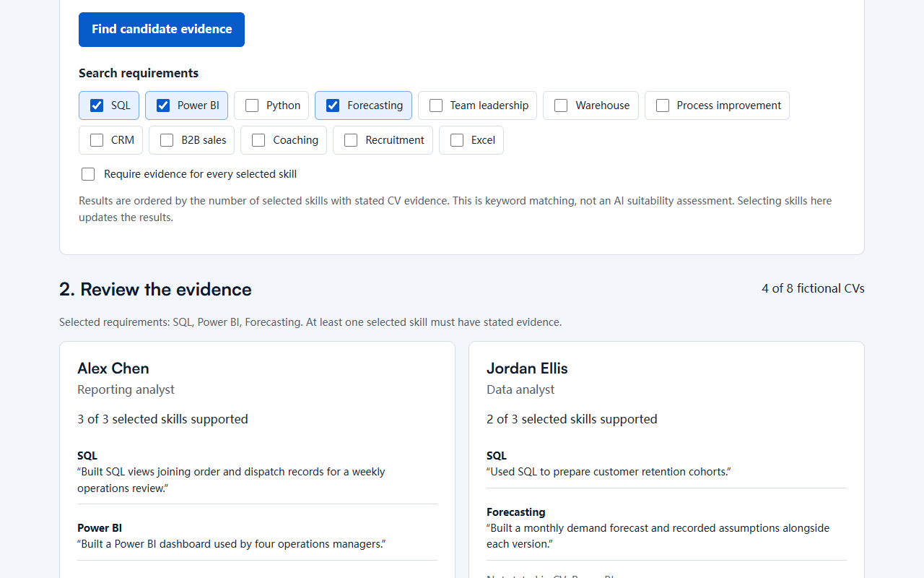The width and height of the screenshot is (924, 578).
Task: Check the Recruitment requirement
Action: tap(351, 140)
